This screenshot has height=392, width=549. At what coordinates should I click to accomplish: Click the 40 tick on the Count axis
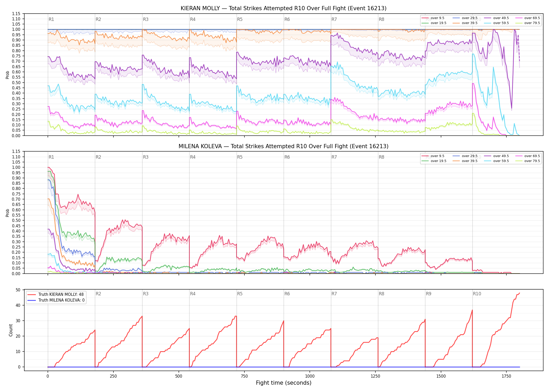coord(18,305)
